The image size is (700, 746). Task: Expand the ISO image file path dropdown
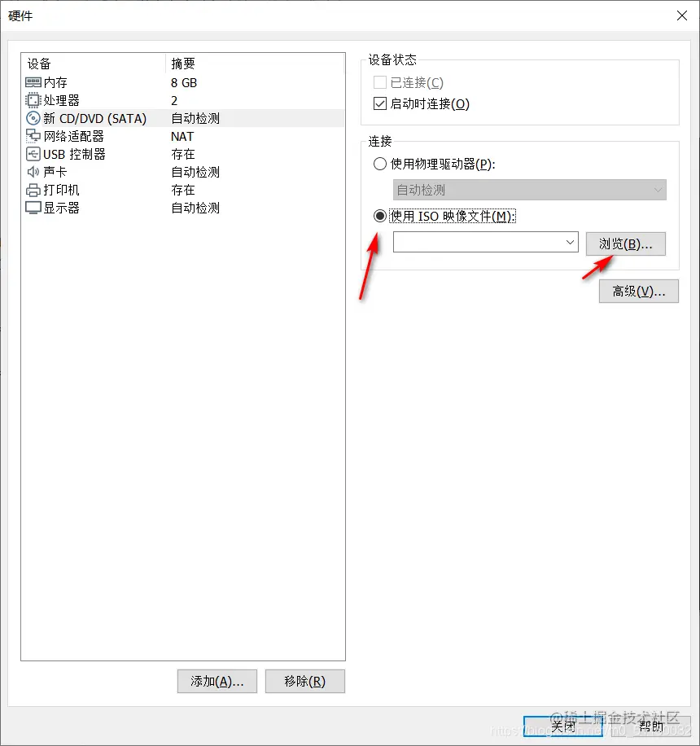[571, 242]
